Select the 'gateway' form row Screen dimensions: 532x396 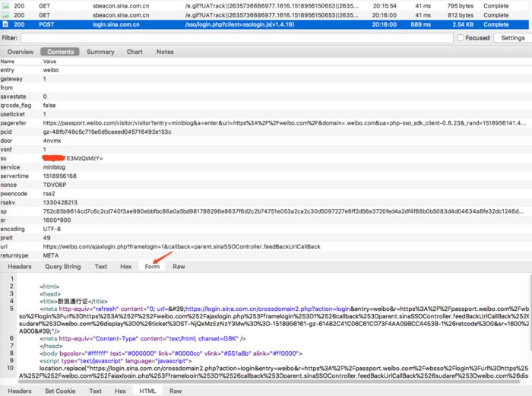[266, 79]
